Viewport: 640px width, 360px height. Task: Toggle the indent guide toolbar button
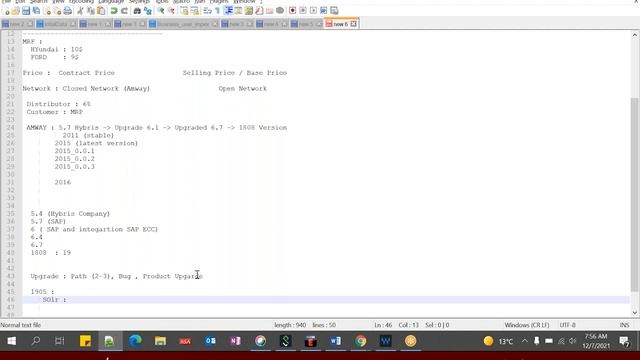coord(228,11)
